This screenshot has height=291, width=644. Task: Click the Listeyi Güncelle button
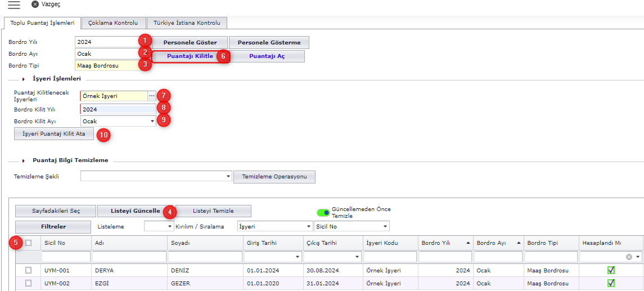click(136, 211)
